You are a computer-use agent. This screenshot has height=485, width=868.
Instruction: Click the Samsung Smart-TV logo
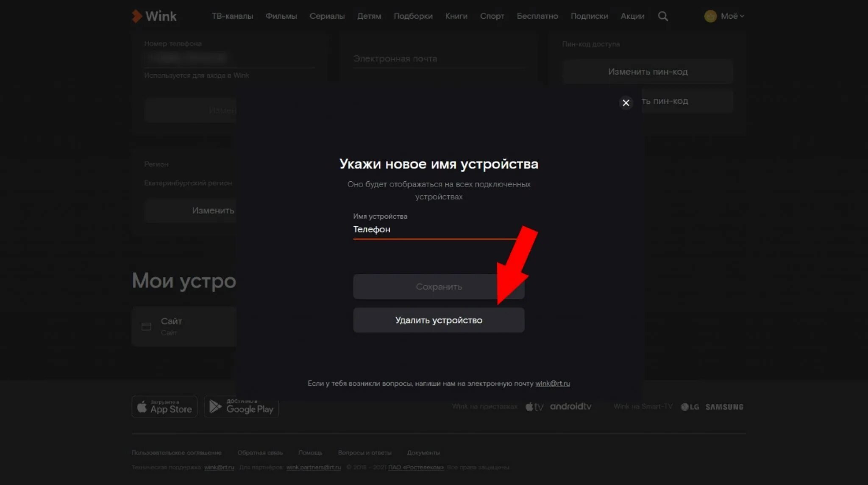pos(724,407)
